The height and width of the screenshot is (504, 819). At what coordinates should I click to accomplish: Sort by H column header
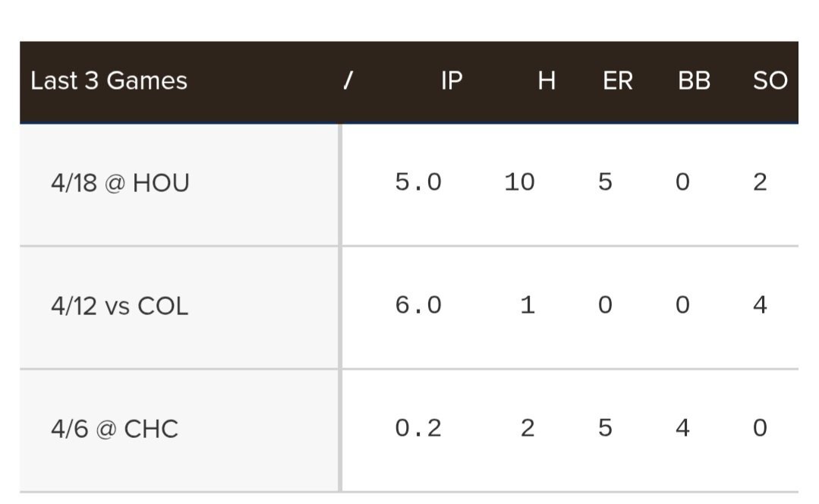[547, 81]
